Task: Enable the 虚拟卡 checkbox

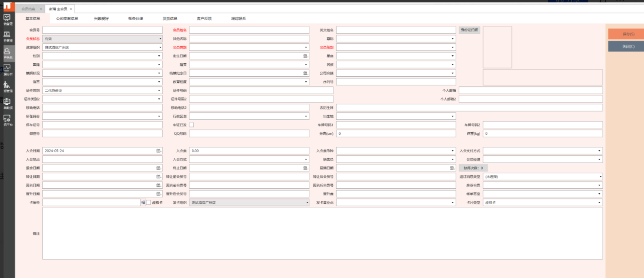Action: (x=149, y=203)
